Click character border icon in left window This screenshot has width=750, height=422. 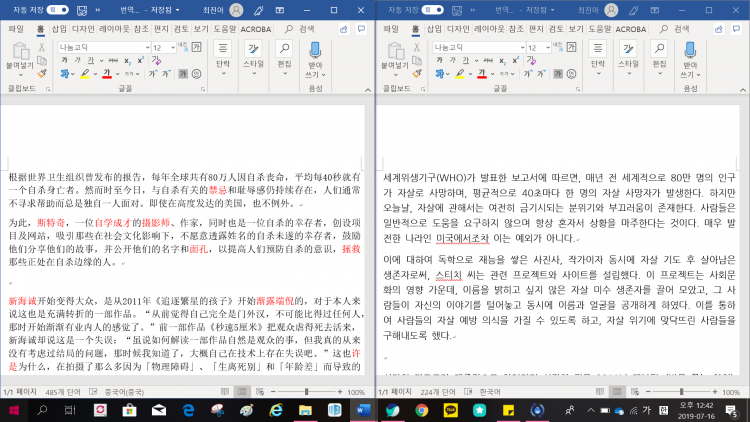[x=197, y=47]
